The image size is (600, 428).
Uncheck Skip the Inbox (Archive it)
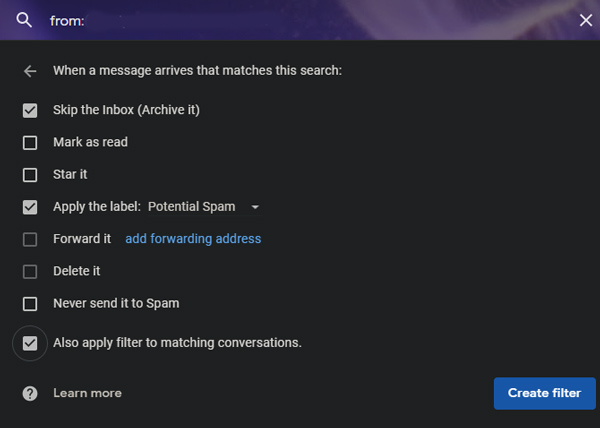pos(30,111)
